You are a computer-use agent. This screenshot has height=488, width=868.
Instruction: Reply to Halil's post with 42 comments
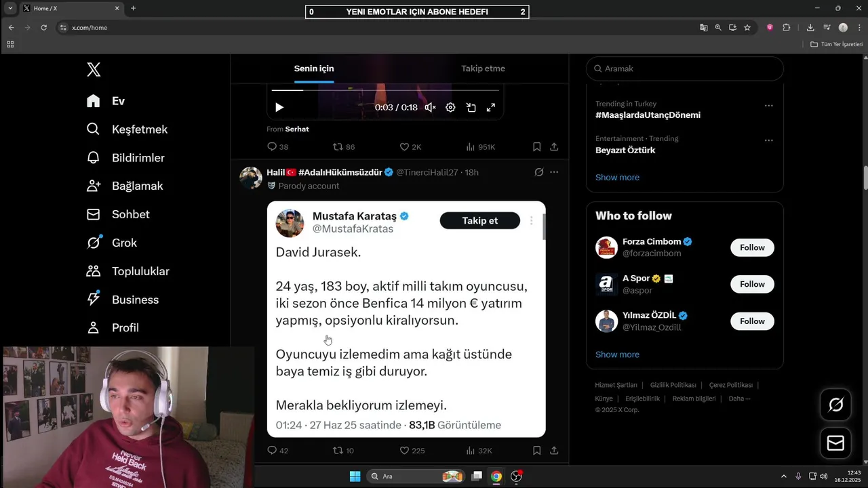pos(278,450)
